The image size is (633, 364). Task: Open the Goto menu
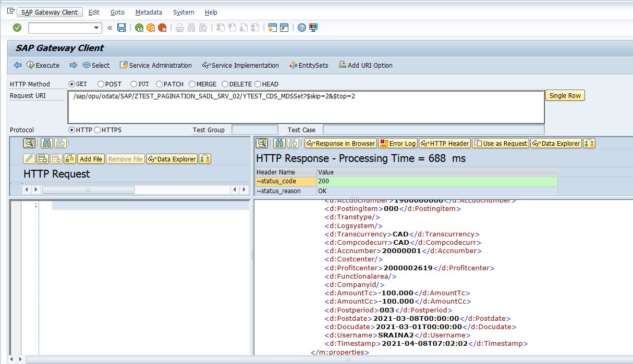117,12
